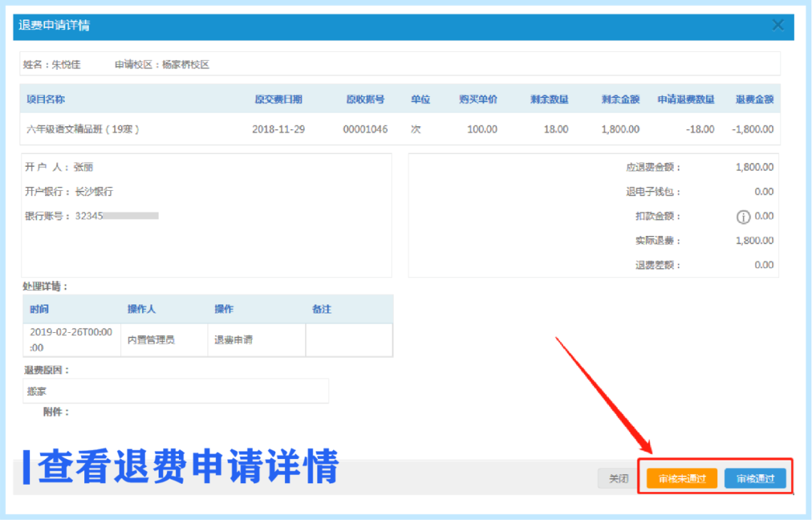Click the 原交费日期 column header
The height and width of the screenshot is (520, 812).
click(278, 99)
